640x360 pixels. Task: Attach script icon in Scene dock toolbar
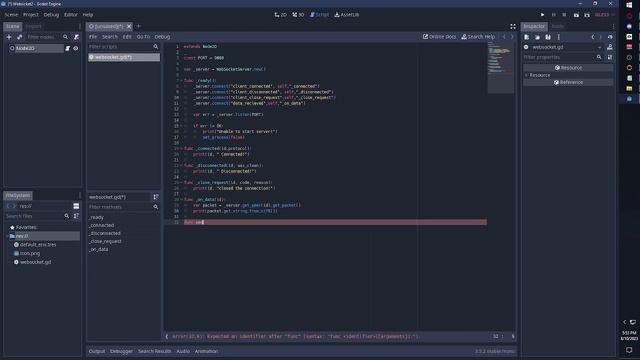click(x=76, y=37)
